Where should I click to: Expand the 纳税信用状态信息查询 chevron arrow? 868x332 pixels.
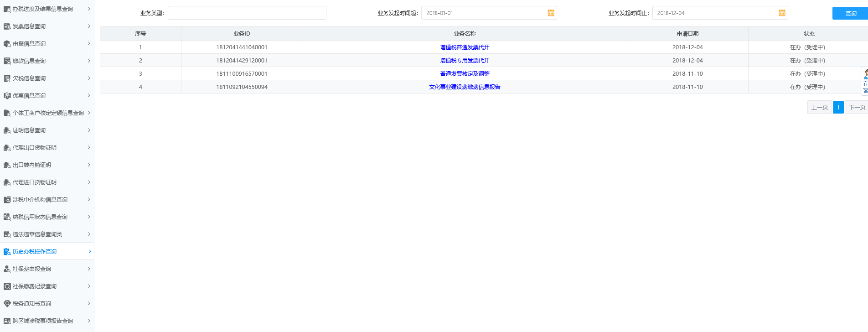point(89,217)
